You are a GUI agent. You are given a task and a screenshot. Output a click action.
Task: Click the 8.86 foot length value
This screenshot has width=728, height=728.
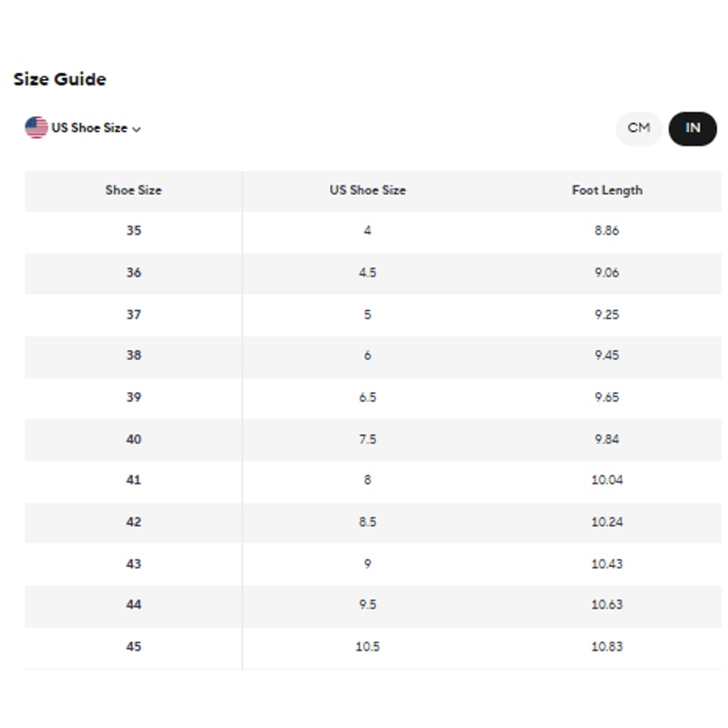607,231
